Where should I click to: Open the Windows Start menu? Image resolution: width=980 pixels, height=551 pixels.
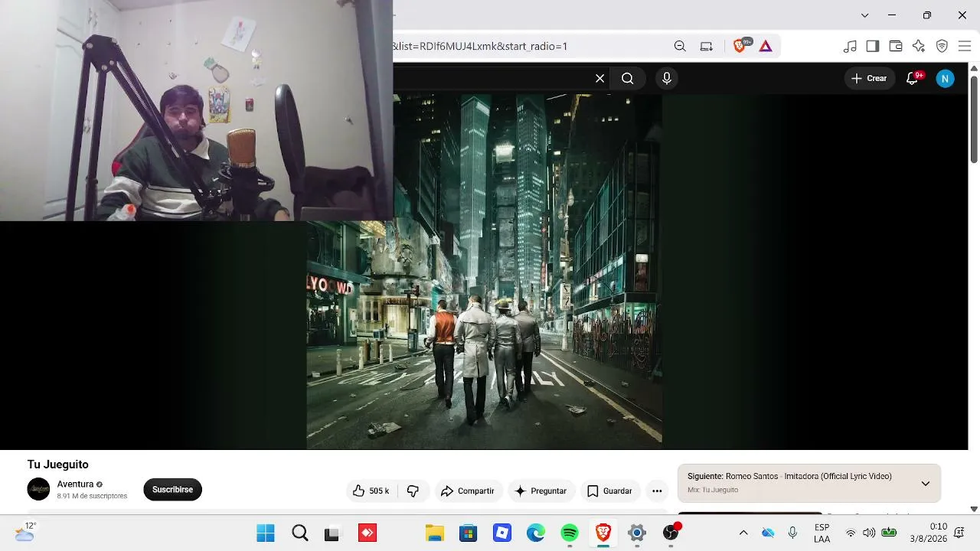pyautogui.click(x=266, y=533)
